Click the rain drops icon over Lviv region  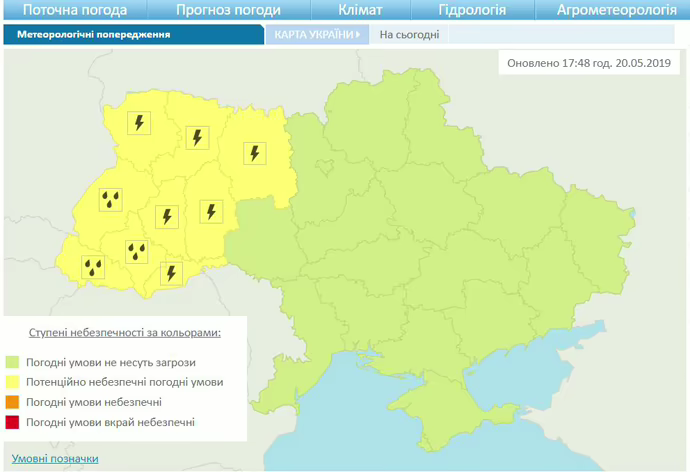(x=111, y=198)
